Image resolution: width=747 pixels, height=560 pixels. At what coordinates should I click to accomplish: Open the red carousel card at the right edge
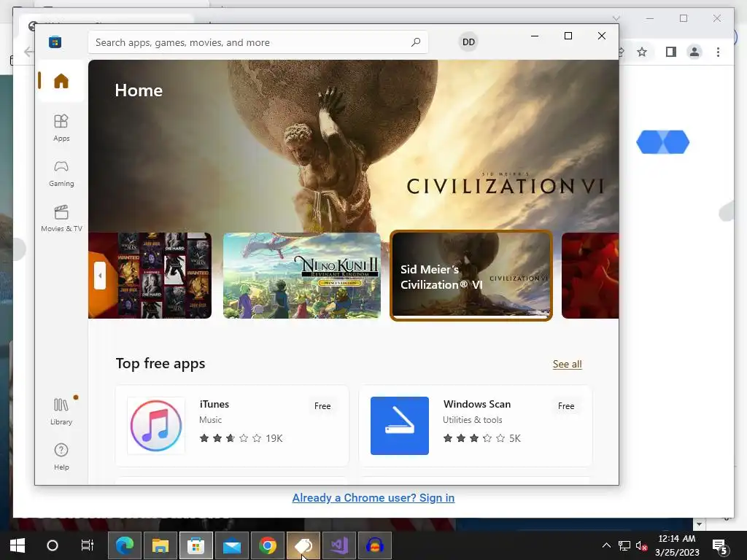(589, 275)
